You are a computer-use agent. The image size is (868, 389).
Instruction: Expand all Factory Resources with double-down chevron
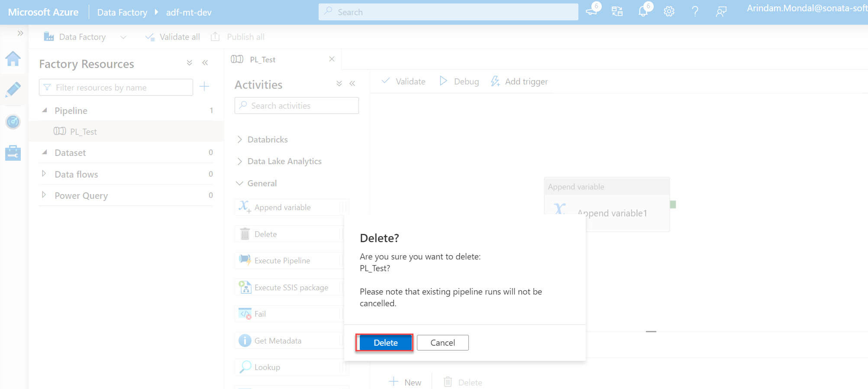pyautogui.click(x=189, y=63)
